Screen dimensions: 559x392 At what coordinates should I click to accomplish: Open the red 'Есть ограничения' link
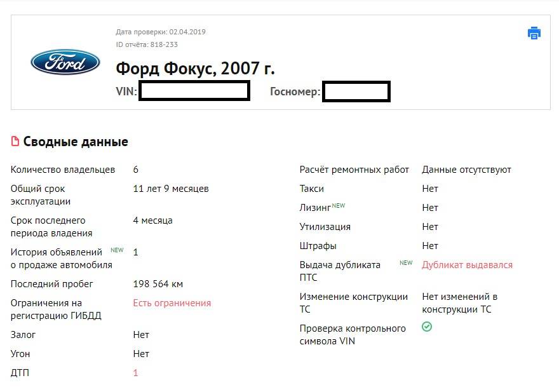coord(172,303)
